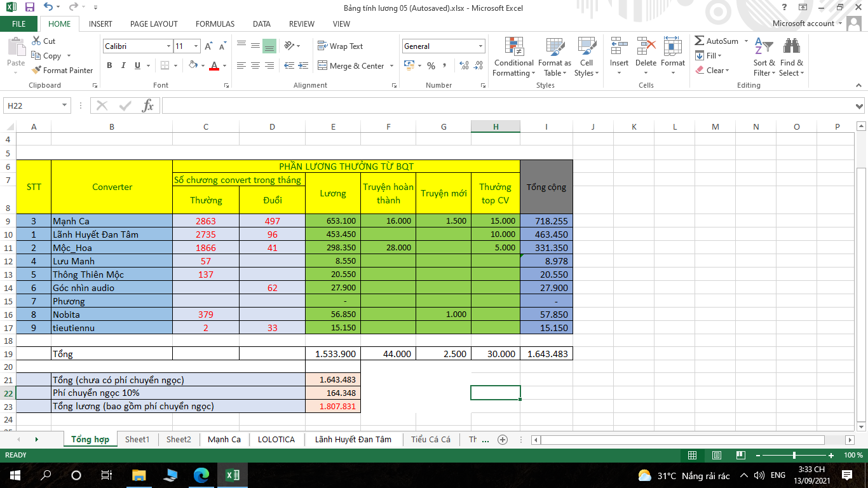The width and height of the screenshot is (868, 488).
Task: Expand the Name Box dropdown arrow
Action: pos(64,105)
